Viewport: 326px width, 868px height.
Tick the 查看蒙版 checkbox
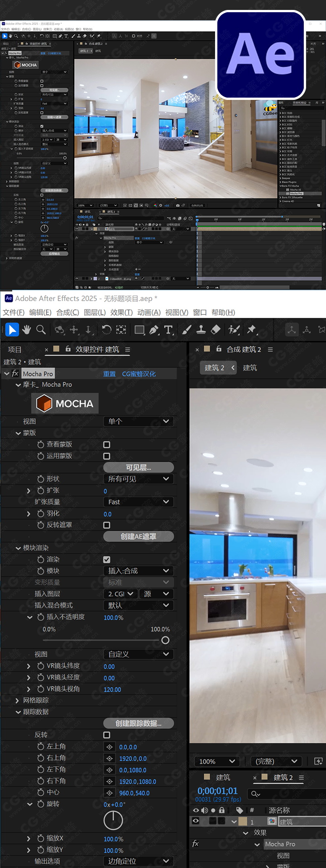pyautogui.click(x=107, y=445)
